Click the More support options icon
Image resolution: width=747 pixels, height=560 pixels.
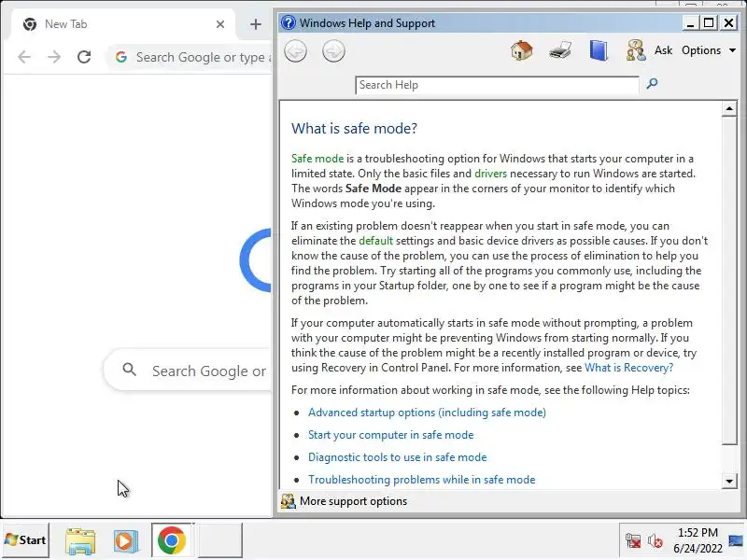pyautogui.click(x=289, y=501)
